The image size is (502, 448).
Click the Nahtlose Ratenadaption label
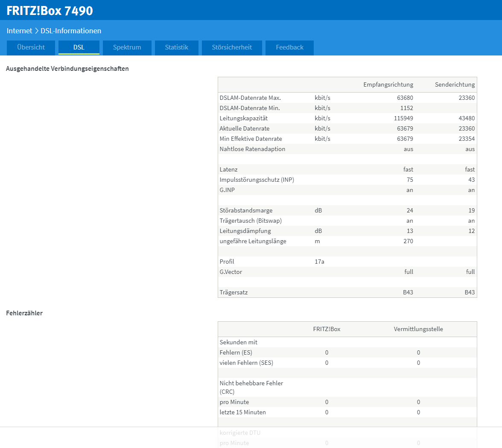click(x=252, y=149)
